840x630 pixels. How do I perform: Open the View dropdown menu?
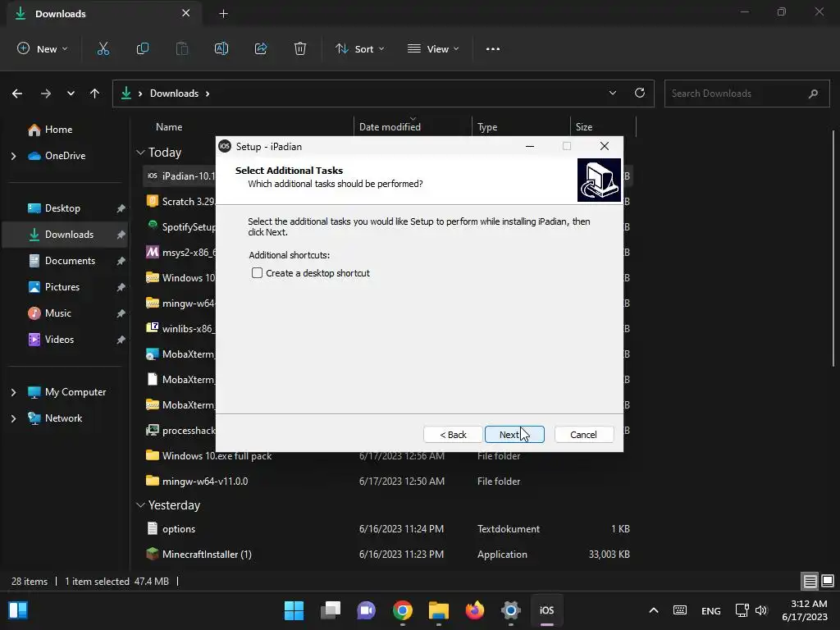(433, 48)
